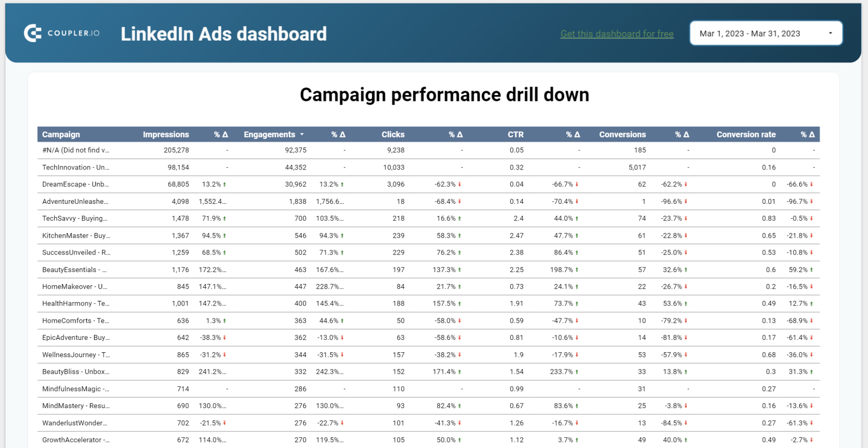Screen dimensions: 868x448
Task: Click green arrow next to HealthHarmony engagements change
Action: 343,303
